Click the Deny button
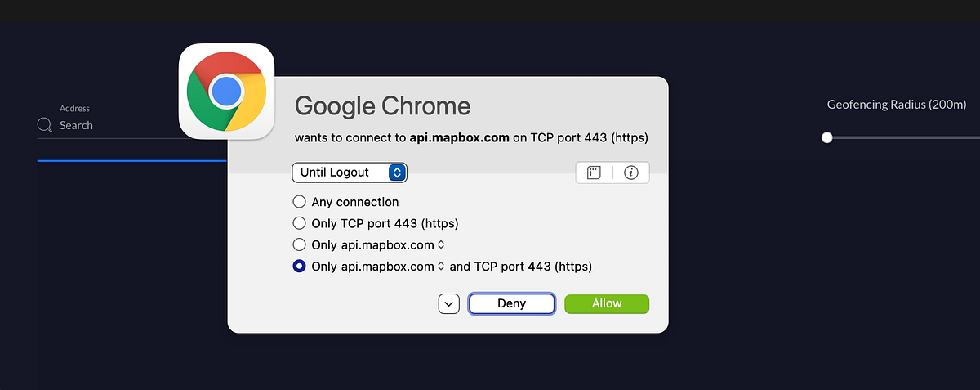This screenshot has height=390, width=980. (x=512, y=303)
